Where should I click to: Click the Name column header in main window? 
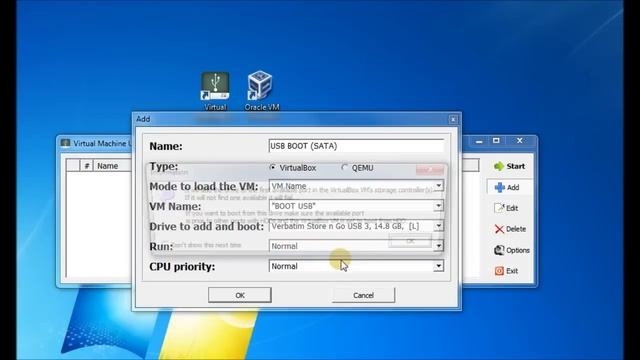pyautogui.click(x=112, y=166)
